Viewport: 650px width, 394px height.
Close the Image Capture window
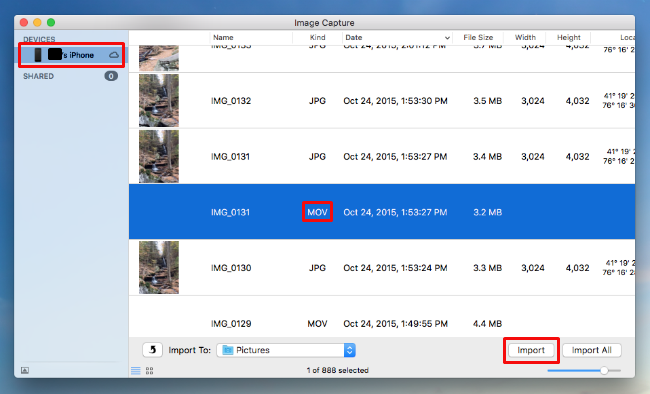(24, 22)
